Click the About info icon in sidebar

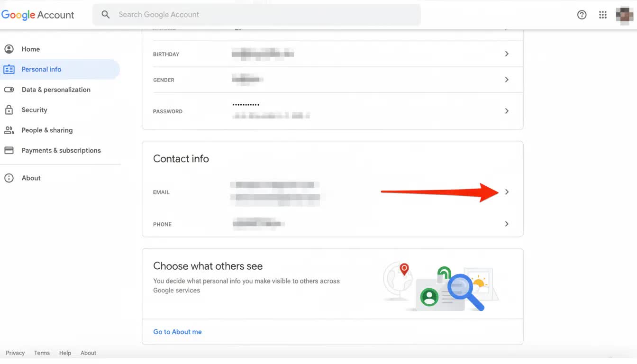(9, 178)
